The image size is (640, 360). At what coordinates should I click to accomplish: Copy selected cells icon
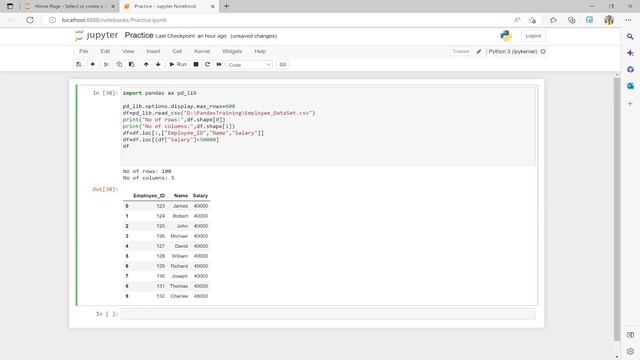click(119, 64)
